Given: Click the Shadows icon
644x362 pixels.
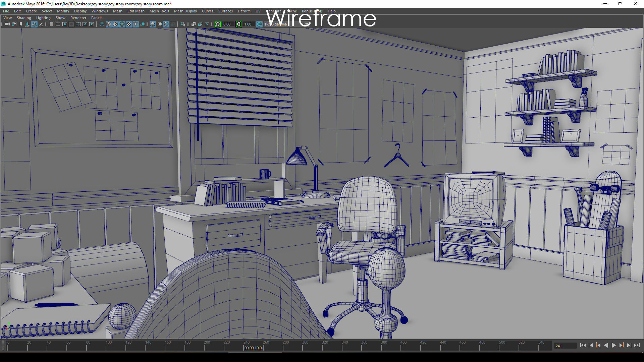Looking at the screenshot, I should coord(142,24).
